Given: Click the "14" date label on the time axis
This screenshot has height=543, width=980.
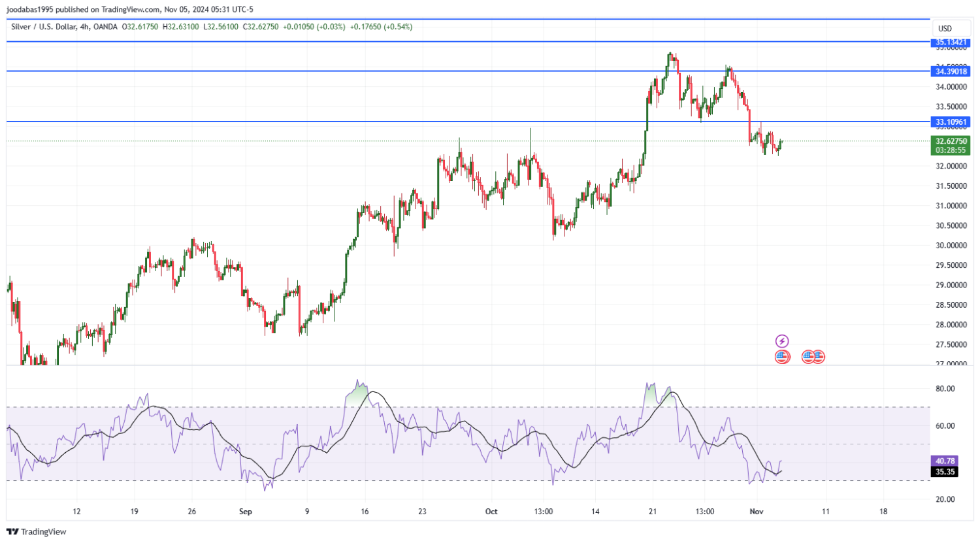Looking at the screenshot, I should [x=595, y=512].
